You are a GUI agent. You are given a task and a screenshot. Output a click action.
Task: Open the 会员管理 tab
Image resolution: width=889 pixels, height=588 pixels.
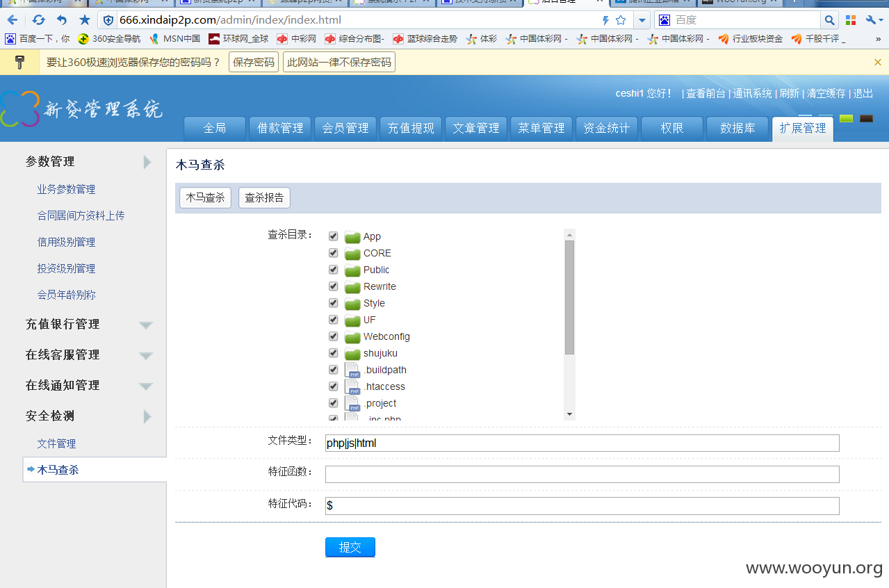click(x=345, y=129)
